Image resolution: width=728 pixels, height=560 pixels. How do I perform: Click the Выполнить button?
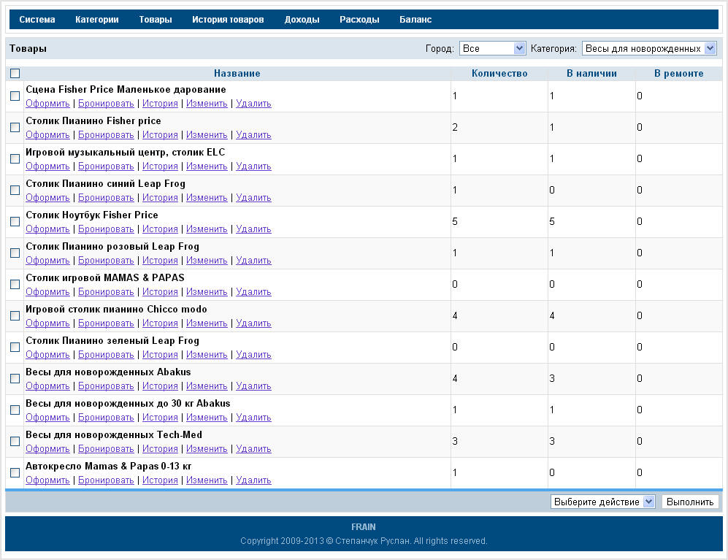click(x=690, y=502)
